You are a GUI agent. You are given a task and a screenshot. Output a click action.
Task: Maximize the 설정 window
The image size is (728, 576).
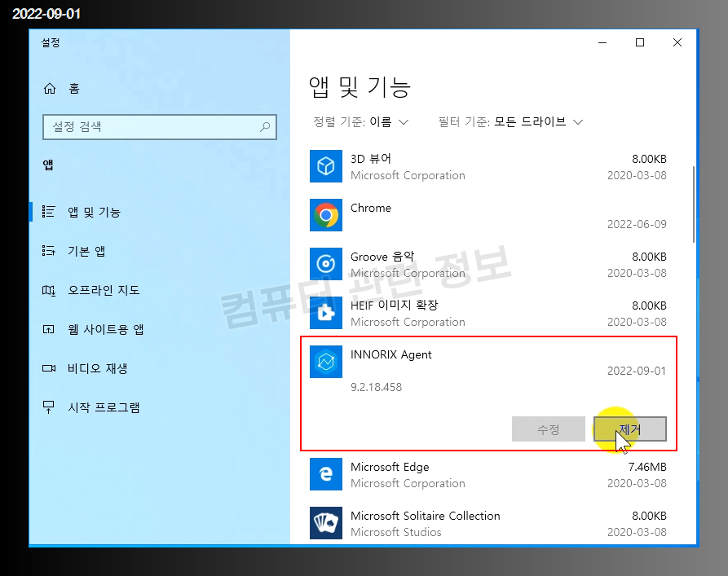click(640, 42)
